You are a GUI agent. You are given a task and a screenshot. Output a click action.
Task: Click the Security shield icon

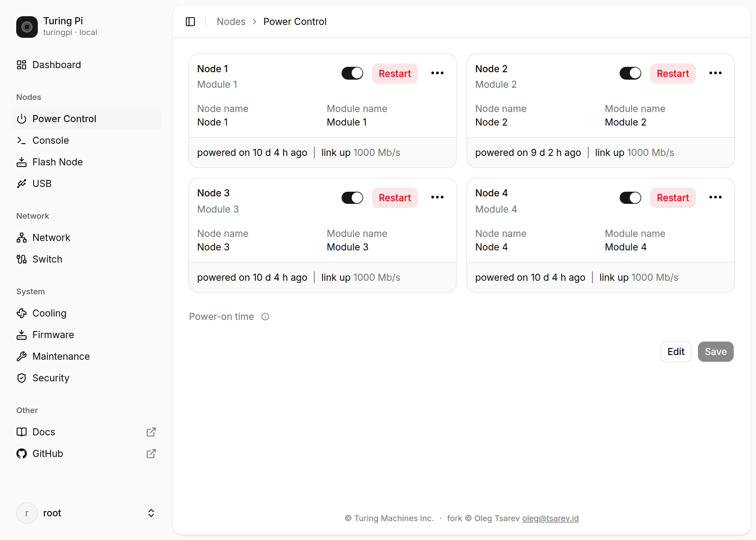(x=22, y=378)
